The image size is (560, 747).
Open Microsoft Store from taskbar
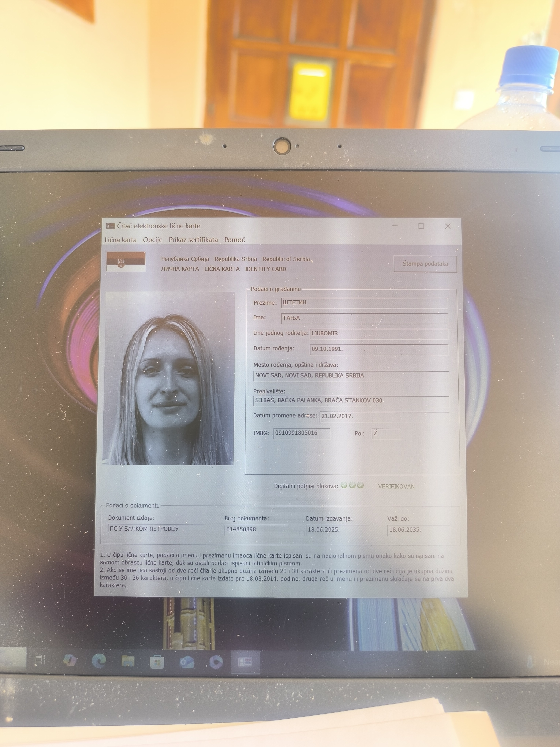click(157, 662)
